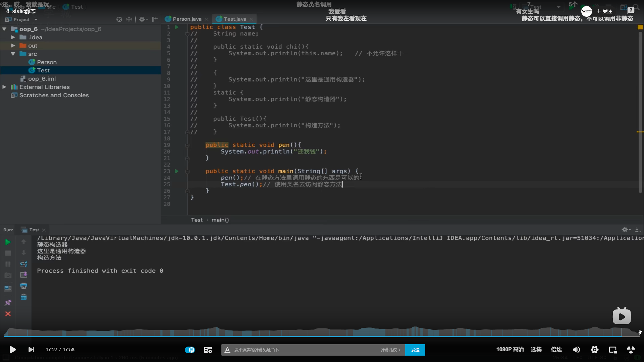The height and width of the screenshot is (362, 644).
Task: Click 关注 follow button
Action: pos(604,11)
